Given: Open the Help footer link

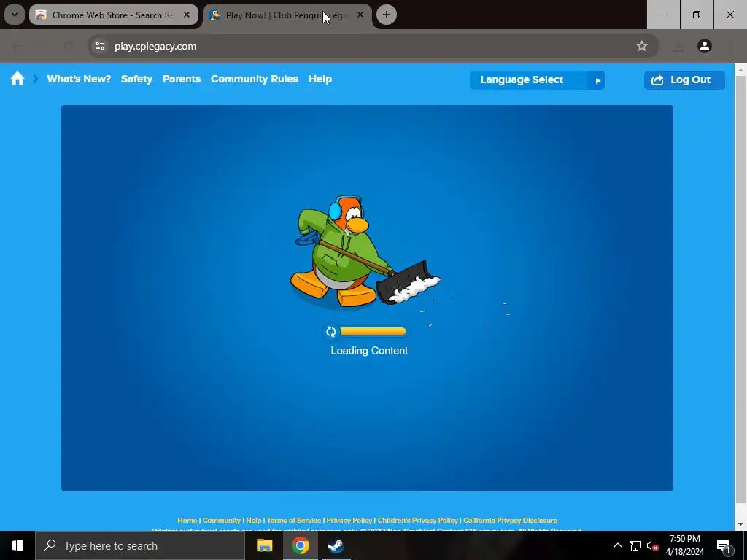Looking at the screenshot, I should point(253,521).
